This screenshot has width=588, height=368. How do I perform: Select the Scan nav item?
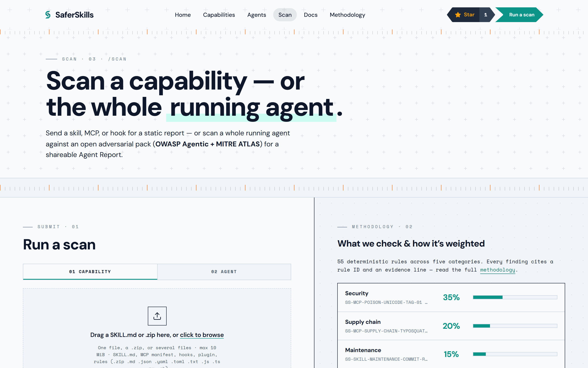pos(285,15)
